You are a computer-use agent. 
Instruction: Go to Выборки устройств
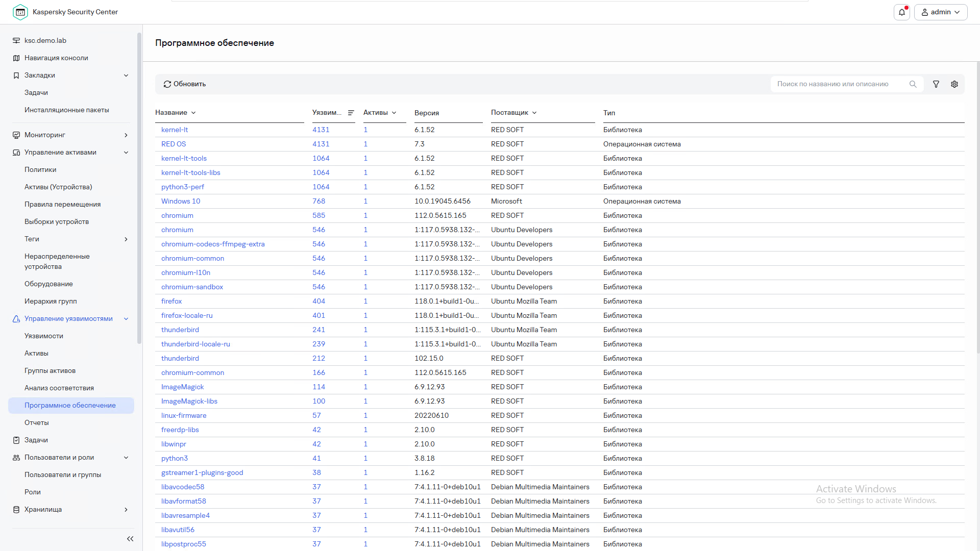(57, 222)
